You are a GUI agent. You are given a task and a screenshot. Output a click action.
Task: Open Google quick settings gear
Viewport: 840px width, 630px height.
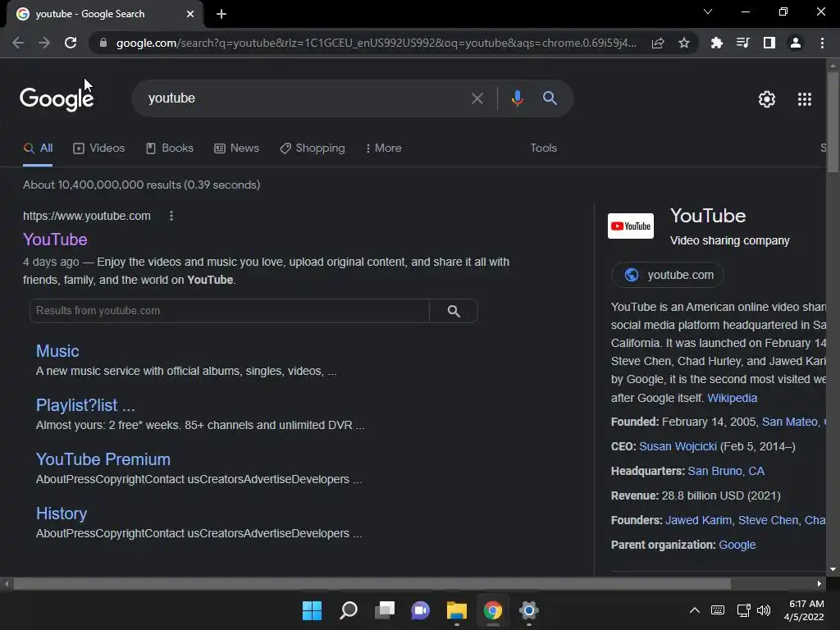pos(767,99)
